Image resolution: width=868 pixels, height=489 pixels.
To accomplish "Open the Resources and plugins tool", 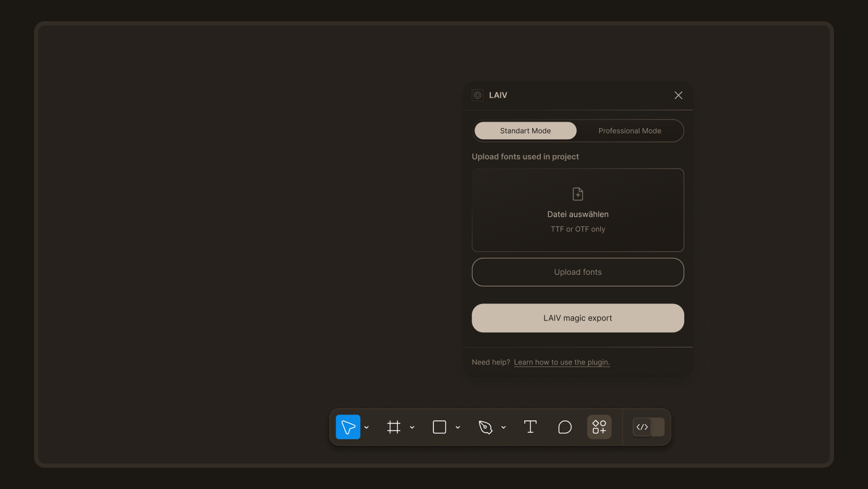I will click(x=599, y=427).
